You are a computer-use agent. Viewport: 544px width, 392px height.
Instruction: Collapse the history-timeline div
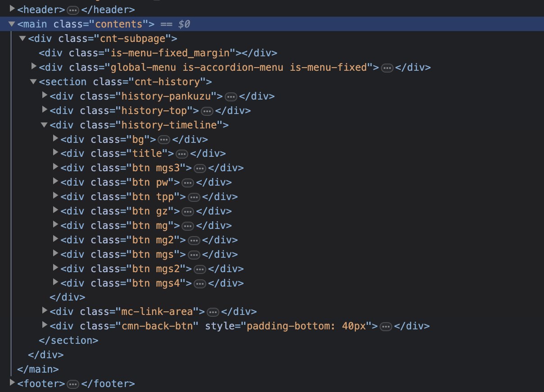click(x=44, y=125)
